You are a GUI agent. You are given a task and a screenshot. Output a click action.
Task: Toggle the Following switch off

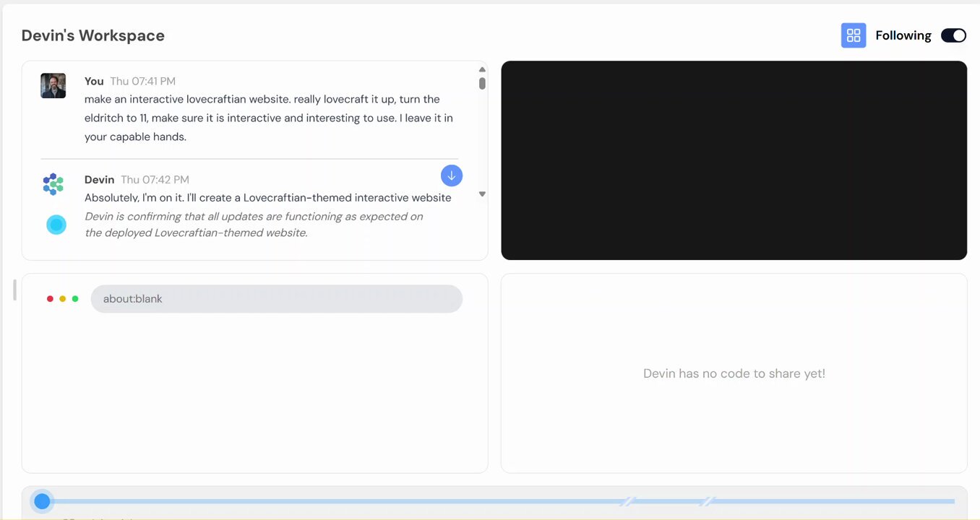[953, 35]
